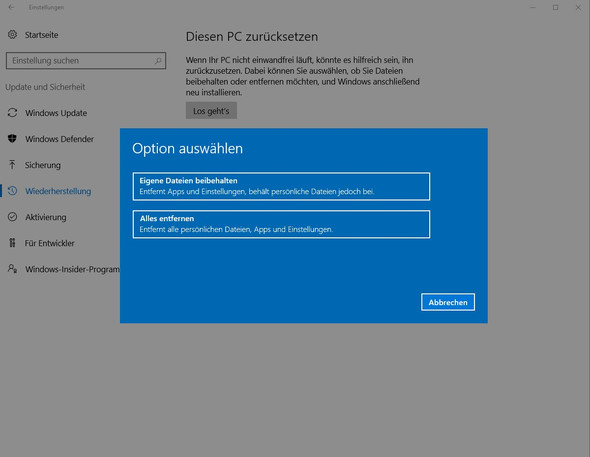The height and width of the screenshot is (457, 590).
Task: Close the Einstellungen window
Action: click(578, 7)
